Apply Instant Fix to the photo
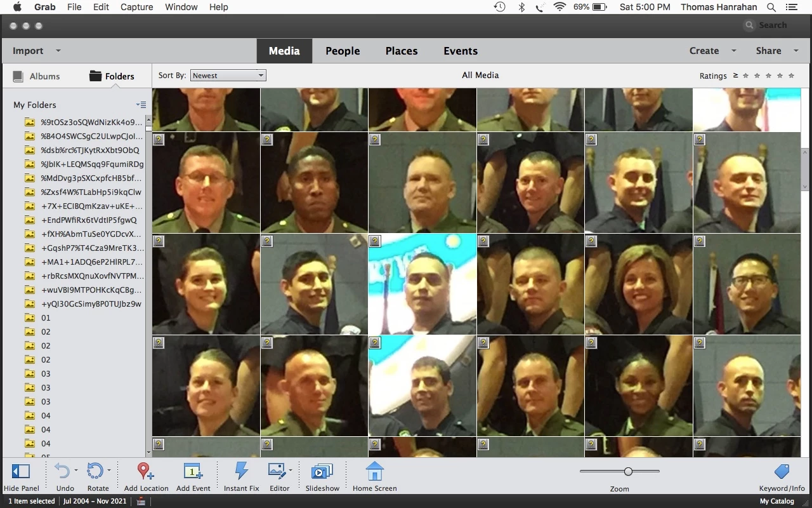Viewport: 812px width, 508px height. [x=241, y=471]
